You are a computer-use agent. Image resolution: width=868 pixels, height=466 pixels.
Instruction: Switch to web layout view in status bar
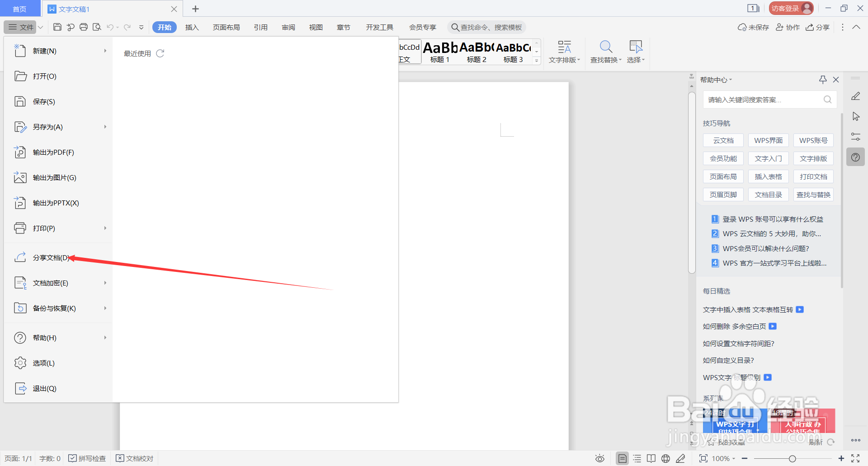665,458
